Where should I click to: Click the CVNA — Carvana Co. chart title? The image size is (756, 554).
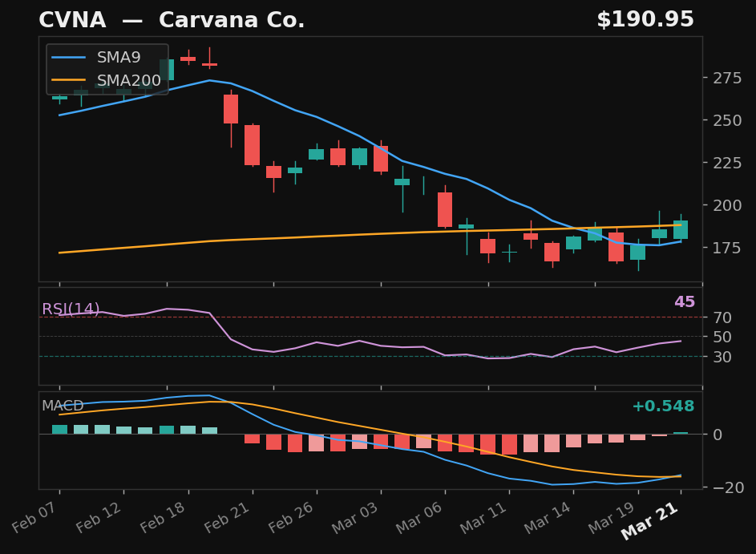[x=172, y=20]
